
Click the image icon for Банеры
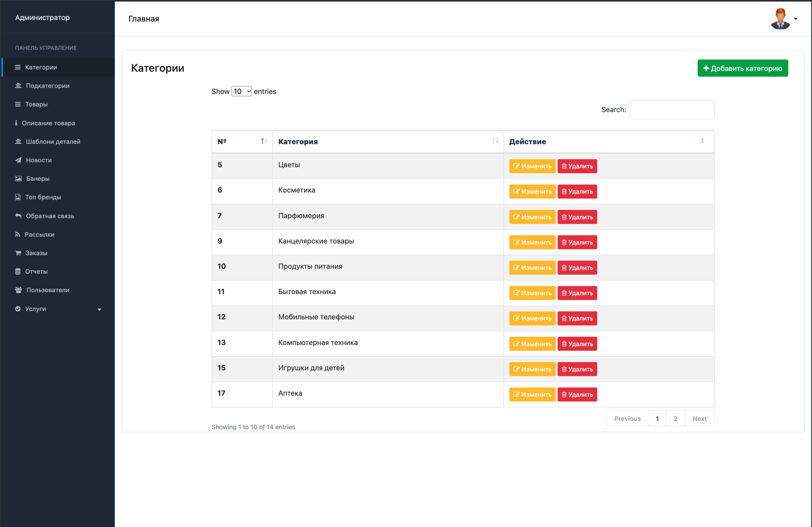click(19, 179)
